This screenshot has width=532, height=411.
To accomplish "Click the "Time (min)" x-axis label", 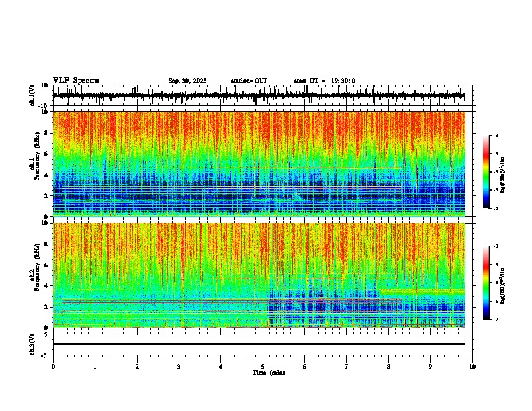I will click(x=269, y=373).
